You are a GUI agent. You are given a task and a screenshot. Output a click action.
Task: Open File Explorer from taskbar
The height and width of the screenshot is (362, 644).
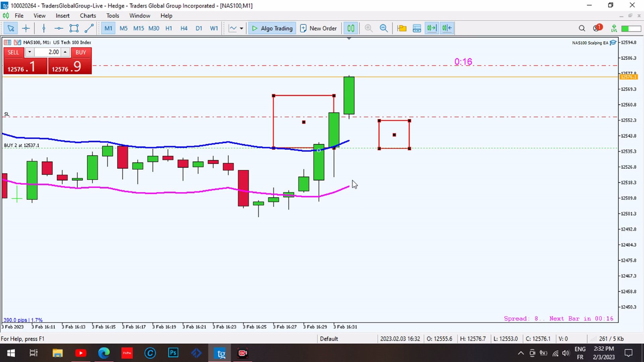tap(57, 353)
